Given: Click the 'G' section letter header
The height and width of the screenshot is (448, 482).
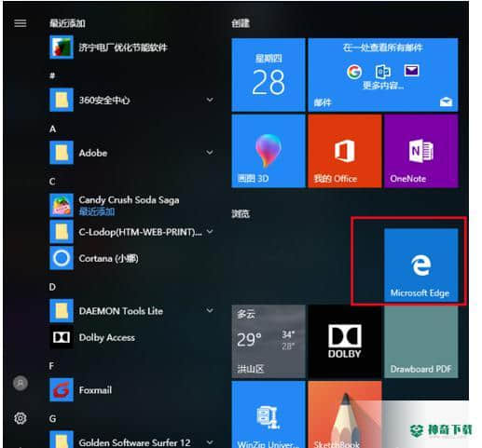Looking at the screenshot, I should pyautogui.click(x=52, y=419).
